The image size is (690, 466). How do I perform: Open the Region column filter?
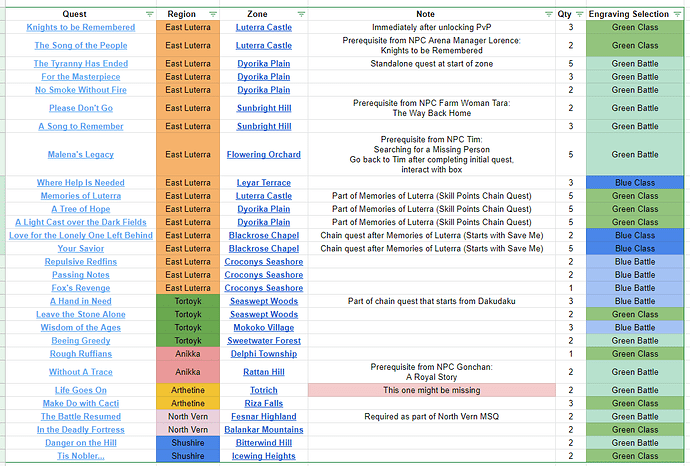coord(213,14)
